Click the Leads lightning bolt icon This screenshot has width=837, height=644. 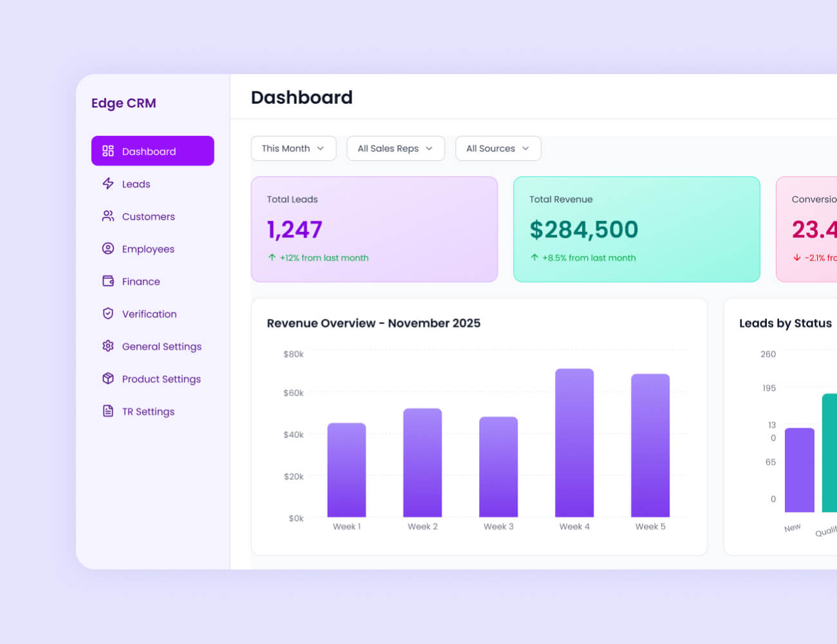coord(108,184)
